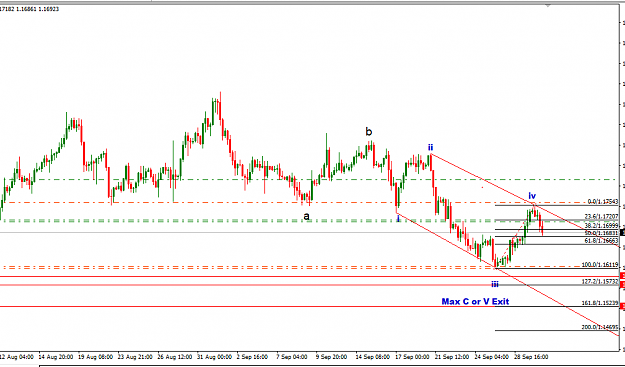
Task: Click the '9 Sep 20:00' time axis label
Action: 332,357
